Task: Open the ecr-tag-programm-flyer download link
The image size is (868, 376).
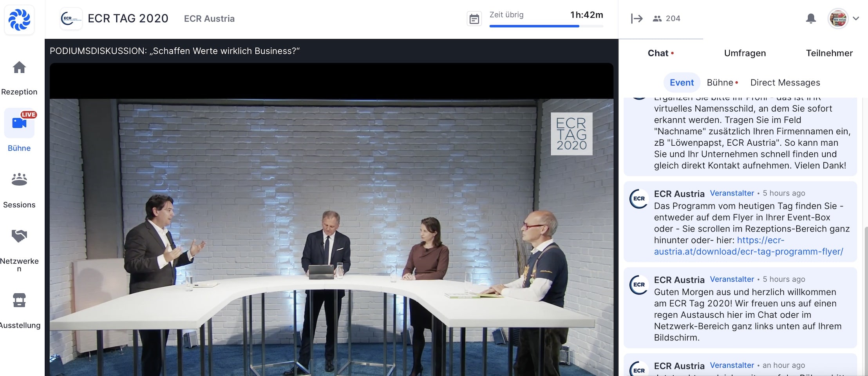Action: [x=749, y=246]
